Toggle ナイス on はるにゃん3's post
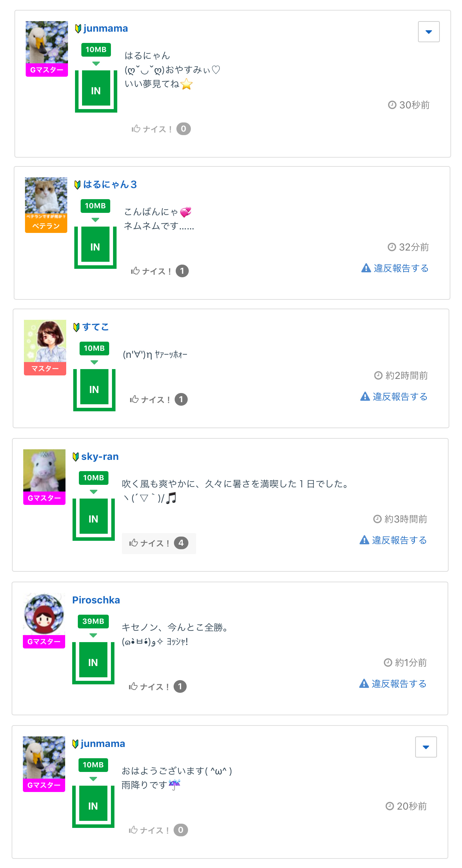This screenshot has height=868, width=462. click(x=160, y=271)
